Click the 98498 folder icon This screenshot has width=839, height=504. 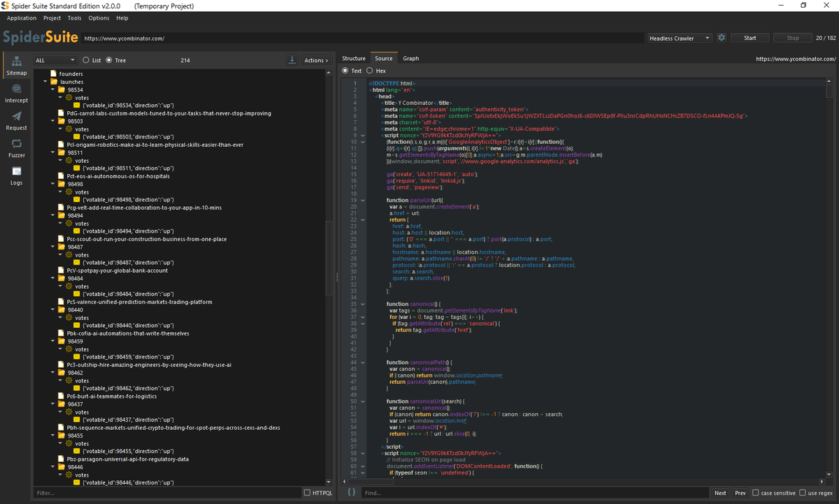61,185
